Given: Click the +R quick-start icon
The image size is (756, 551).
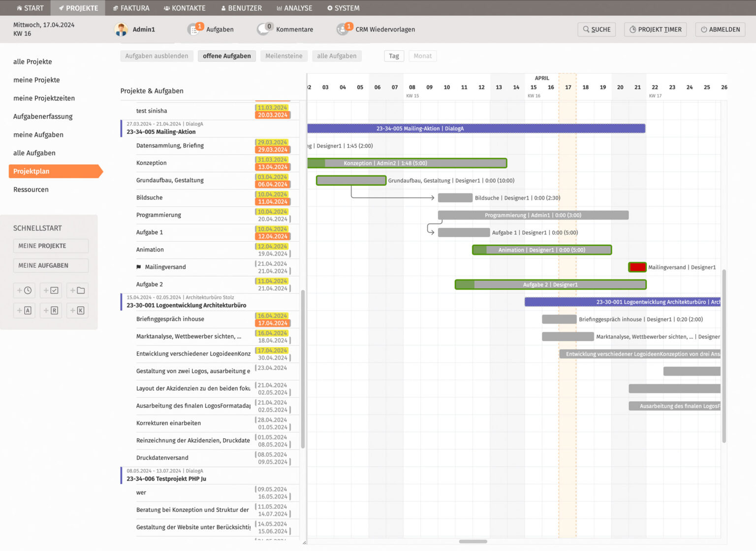Looking at the screenshot, I should pos(51,310).
